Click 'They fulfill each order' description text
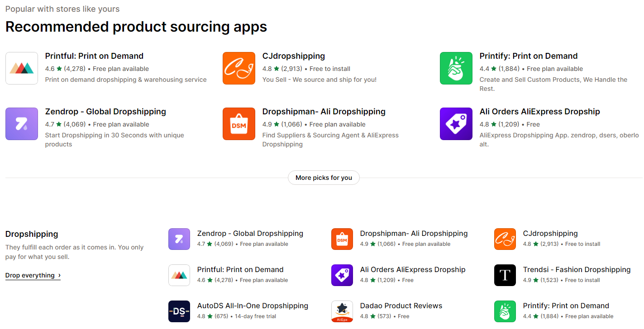The height and width of the screenshot is (329, 644). pos(74,252)
